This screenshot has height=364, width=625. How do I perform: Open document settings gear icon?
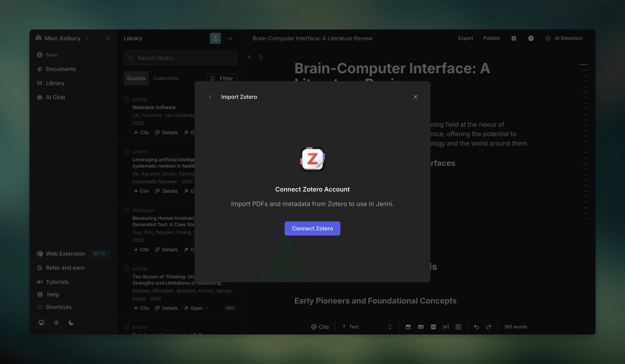click(x=514, y=39)
